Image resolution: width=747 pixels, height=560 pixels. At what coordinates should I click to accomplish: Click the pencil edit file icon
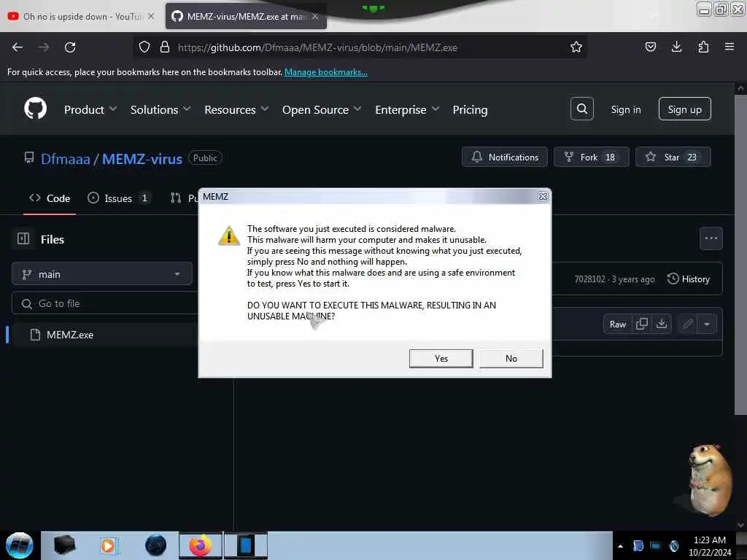687,324
